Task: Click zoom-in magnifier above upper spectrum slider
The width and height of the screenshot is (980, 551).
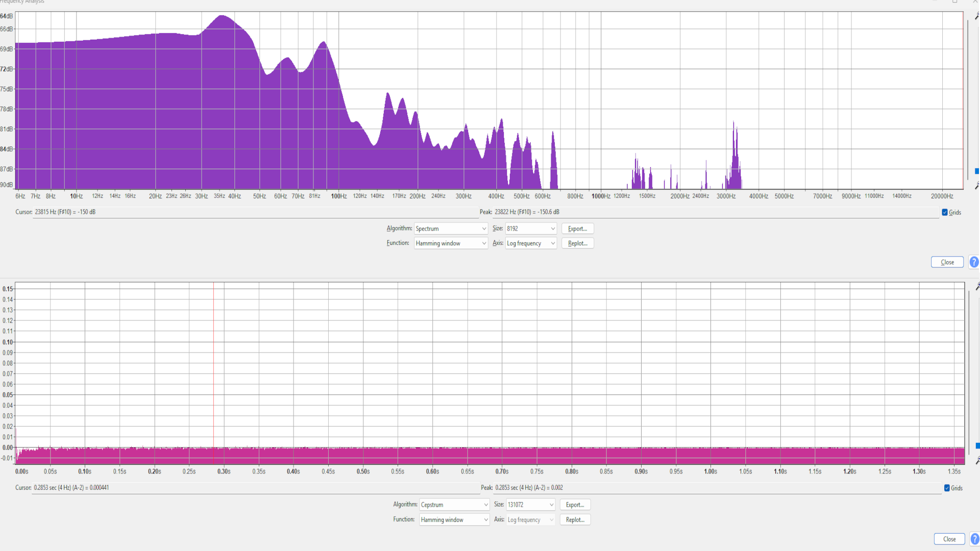Action: pos(977,16)
